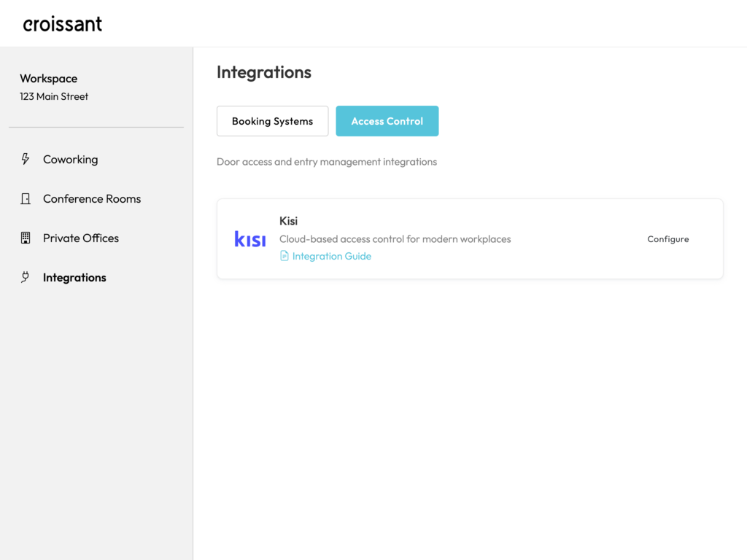Click the Kisi logo
This screenshot has height=560, width=747.
(249, 238)
